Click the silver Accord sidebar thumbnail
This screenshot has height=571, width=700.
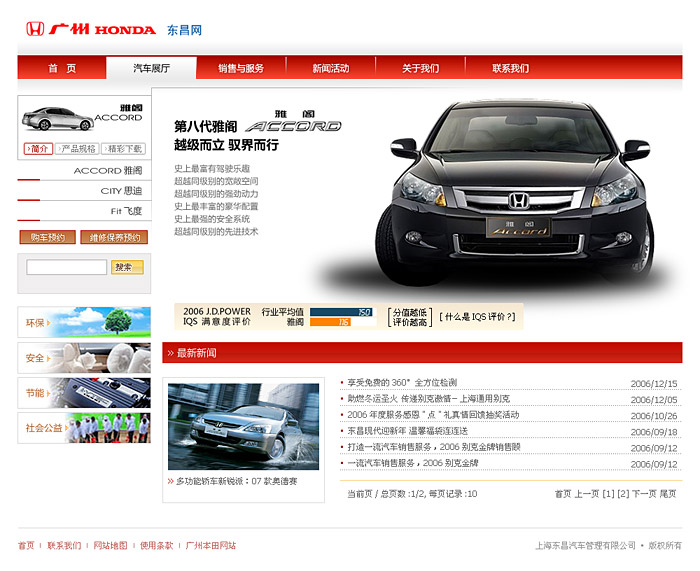(x=58, y=119)
